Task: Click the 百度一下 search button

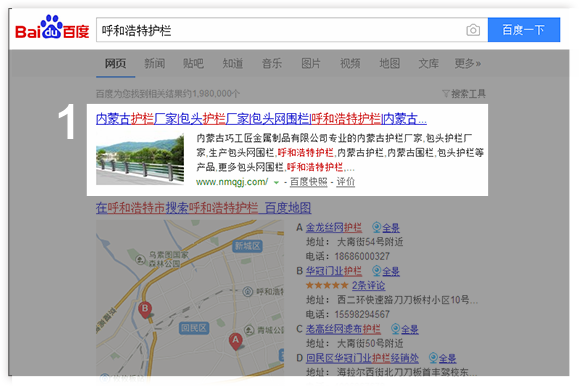Action: click(x=524, y=30)
